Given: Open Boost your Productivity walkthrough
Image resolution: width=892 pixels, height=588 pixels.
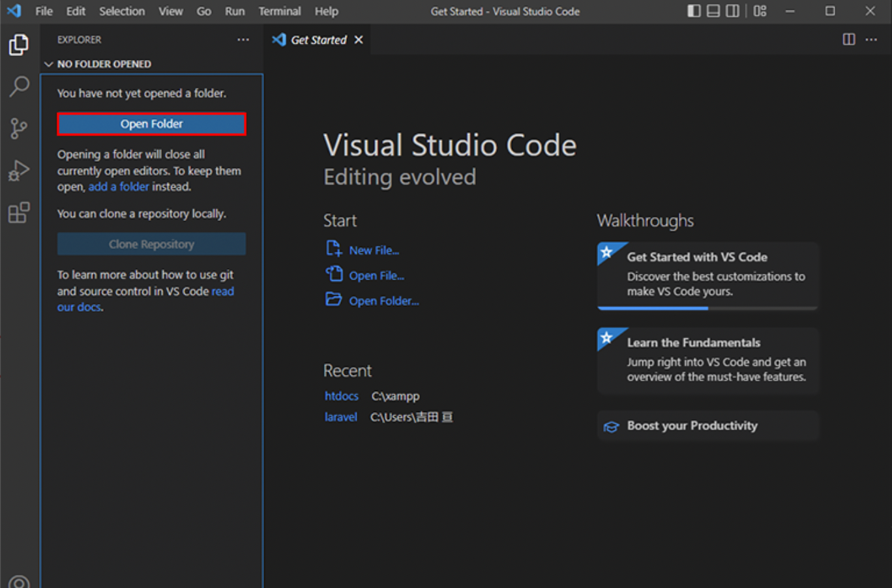Looking at the screenshot, I should coord(707,426).
